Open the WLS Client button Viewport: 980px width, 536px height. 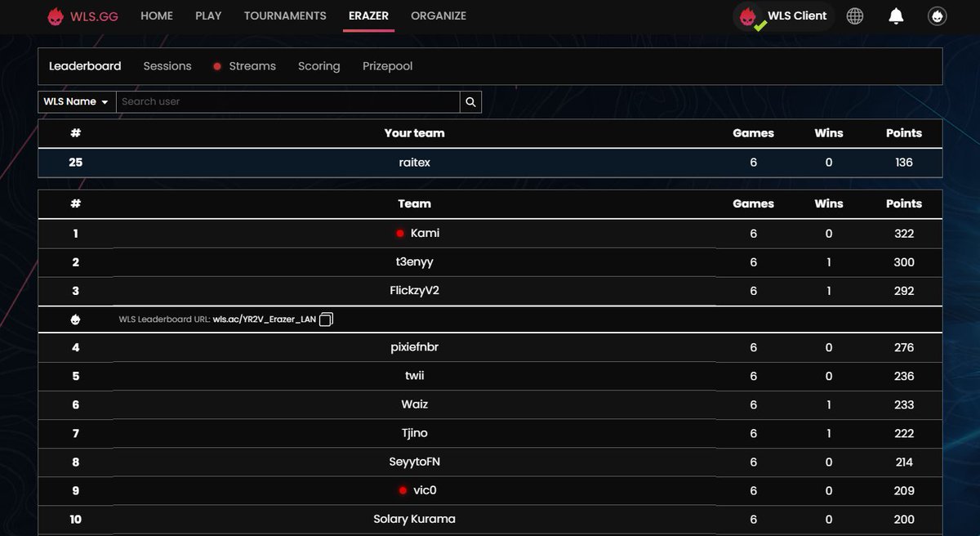(x=784, y=16)
